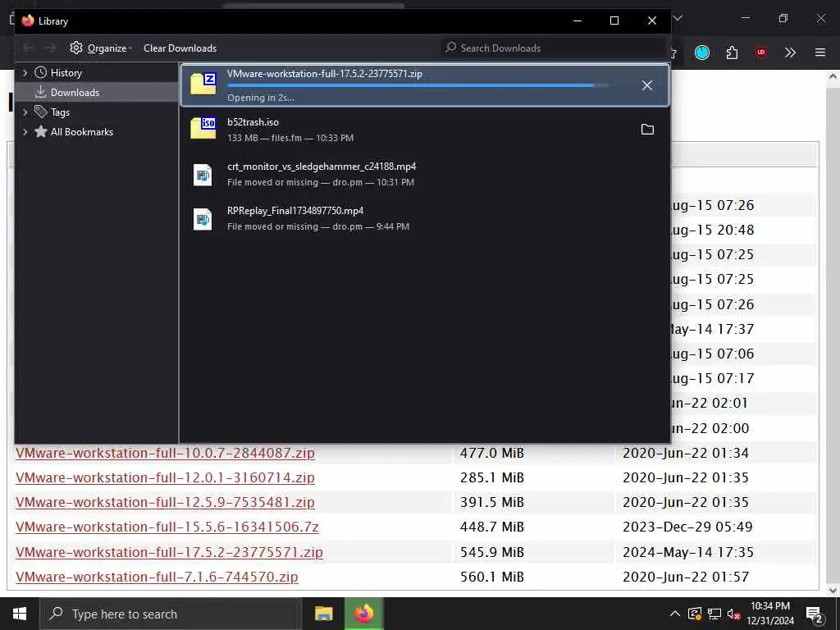
Task: Expand the Tags tree node
Action: (x=25, y=112)
